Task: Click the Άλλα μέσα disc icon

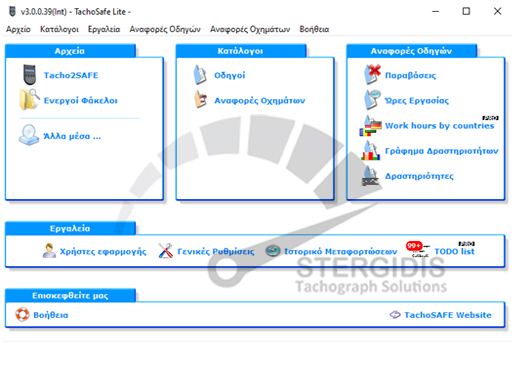Action: [29, 135]
